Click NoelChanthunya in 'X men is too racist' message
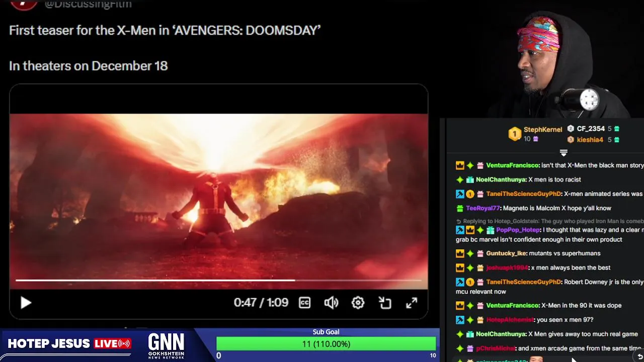This screenshot has width=644, height=362. click(501, 179)
